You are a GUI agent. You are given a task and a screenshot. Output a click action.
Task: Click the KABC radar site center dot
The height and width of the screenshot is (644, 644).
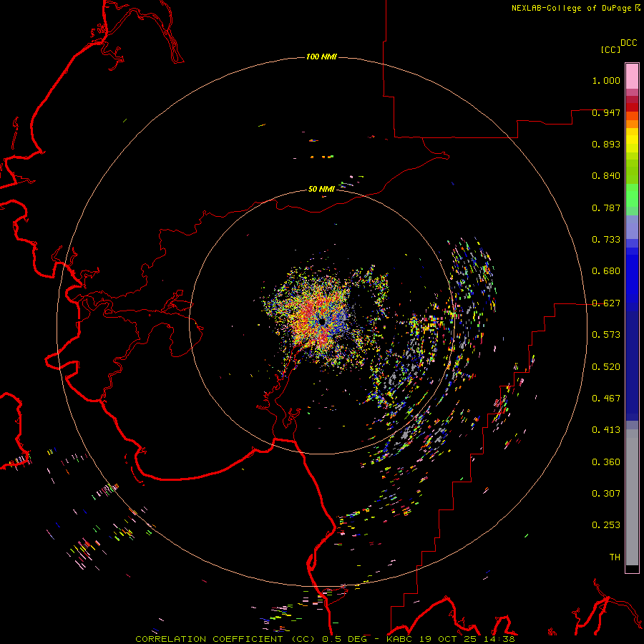(323, 321)
